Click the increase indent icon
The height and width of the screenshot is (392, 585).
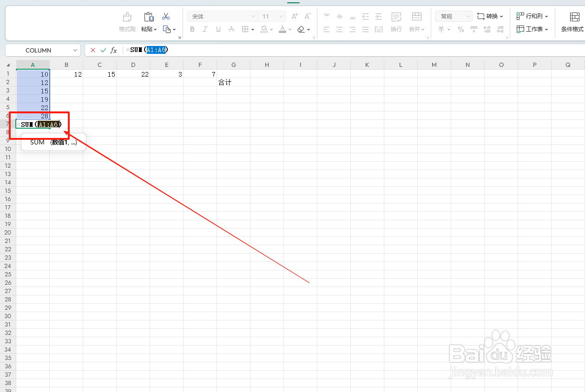point(379,16)
